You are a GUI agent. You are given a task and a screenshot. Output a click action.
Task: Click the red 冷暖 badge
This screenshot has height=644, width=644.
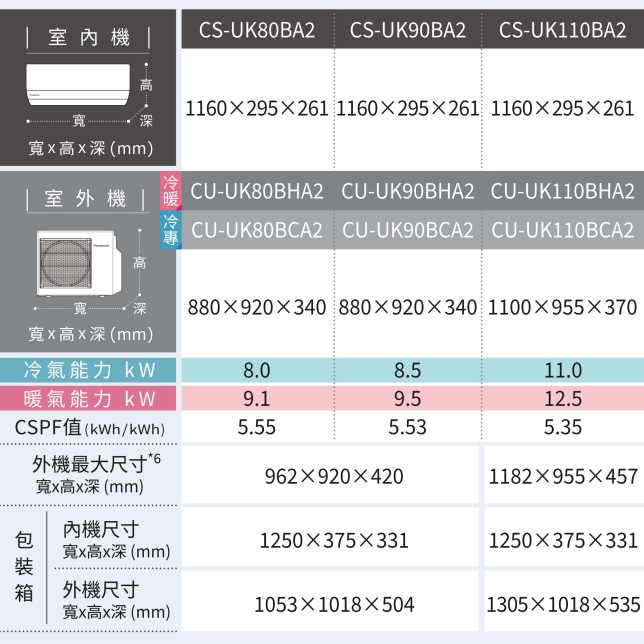[172, 191]
